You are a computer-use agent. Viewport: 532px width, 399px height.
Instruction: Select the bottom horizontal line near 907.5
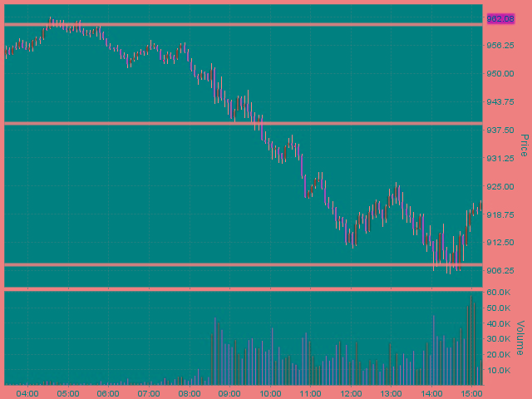244,264
